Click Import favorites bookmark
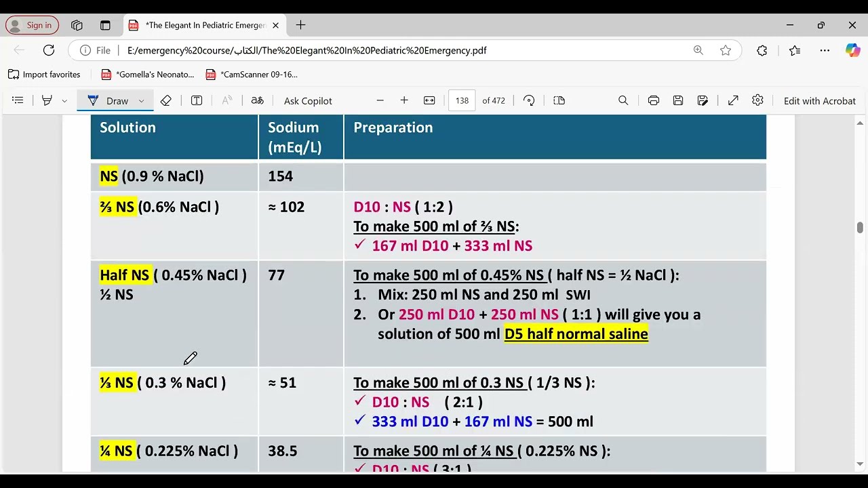868x488 pixels. click(x=44, y=75)
